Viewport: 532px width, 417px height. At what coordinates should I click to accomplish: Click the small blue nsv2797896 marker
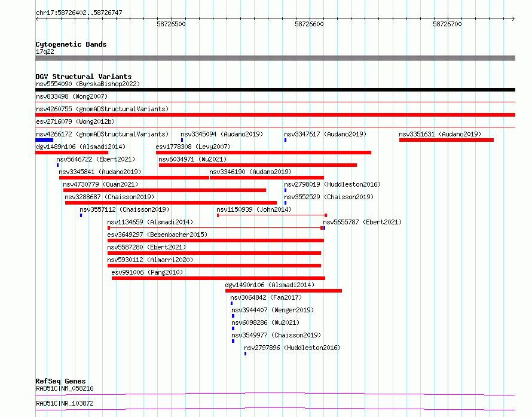[x=245, y=354]
